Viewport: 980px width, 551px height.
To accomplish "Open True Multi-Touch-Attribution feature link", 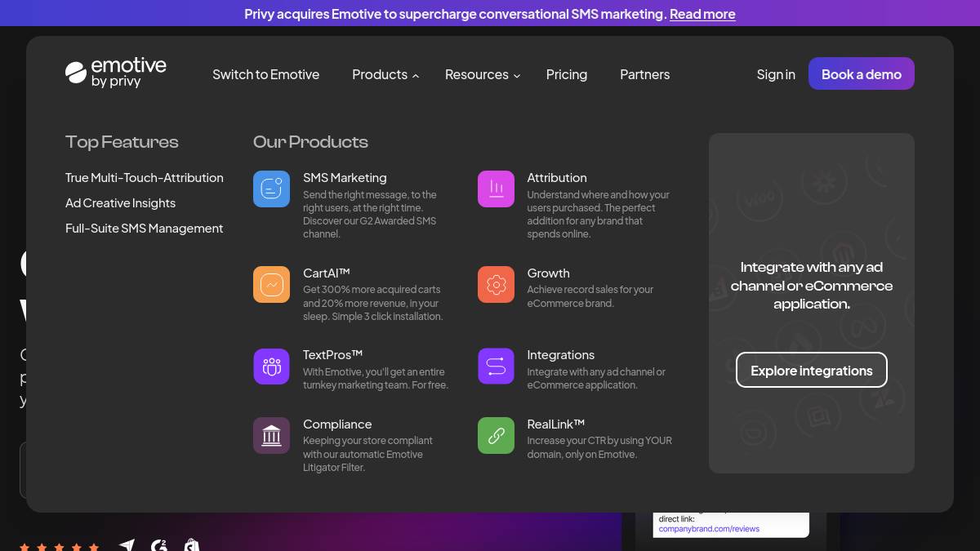I will click(x=145, y=177).
